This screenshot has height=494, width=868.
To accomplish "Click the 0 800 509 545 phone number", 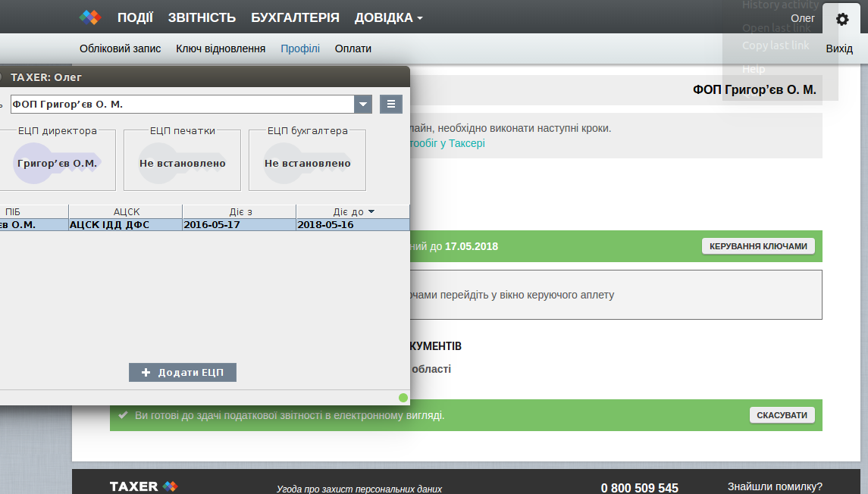I will pos(639,488).
